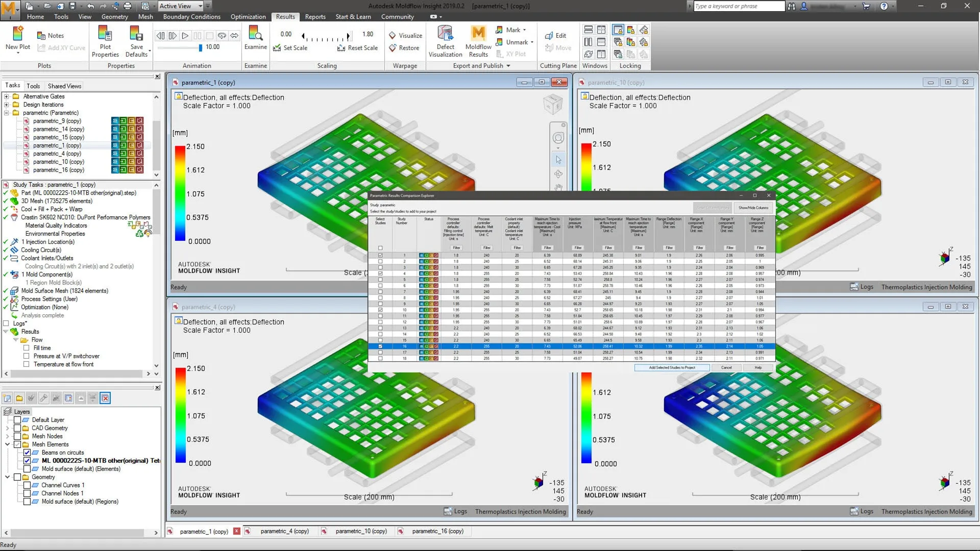The height and width of the screenshot is (551, 980).
Task: Play the deflection animation
Action: [185, 35]
